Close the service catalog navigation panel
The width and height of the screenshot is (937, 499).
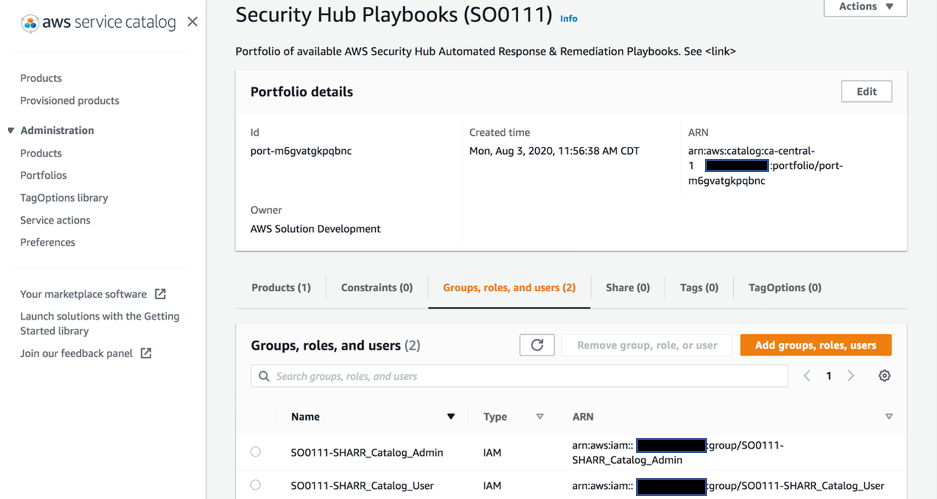click(x=192, y=22)
